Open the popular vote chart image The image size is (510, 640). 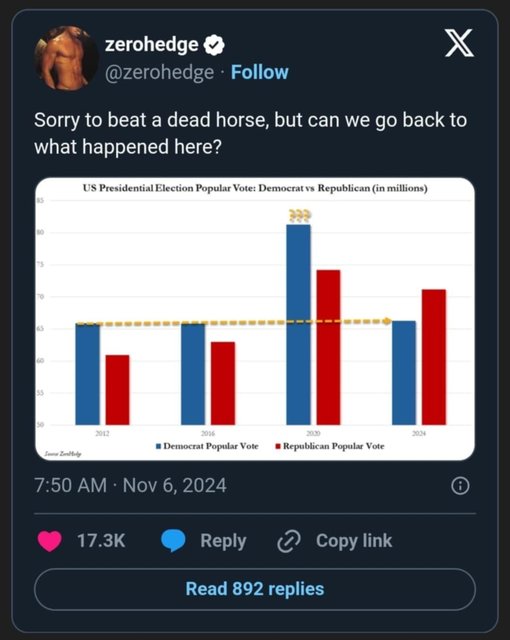tap(255, 319)
